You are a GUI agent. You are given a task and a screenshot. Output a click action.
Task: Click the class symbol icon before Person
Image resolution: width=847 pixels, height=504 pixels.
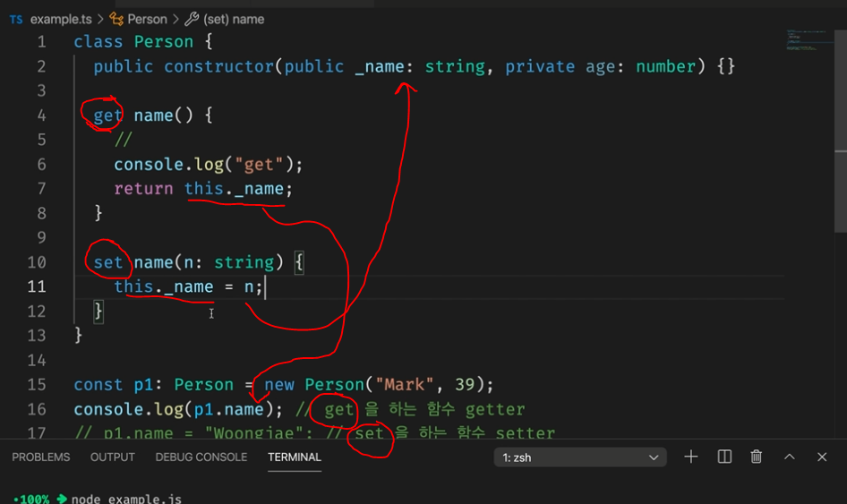(x=116, y=20)
